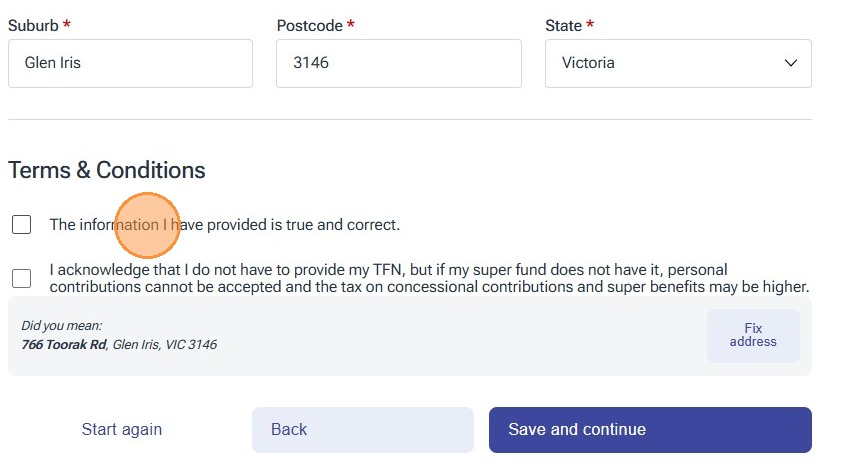Open the State dropdown showing Victoria
Screen dimensions: 852x476
[677, 63]
